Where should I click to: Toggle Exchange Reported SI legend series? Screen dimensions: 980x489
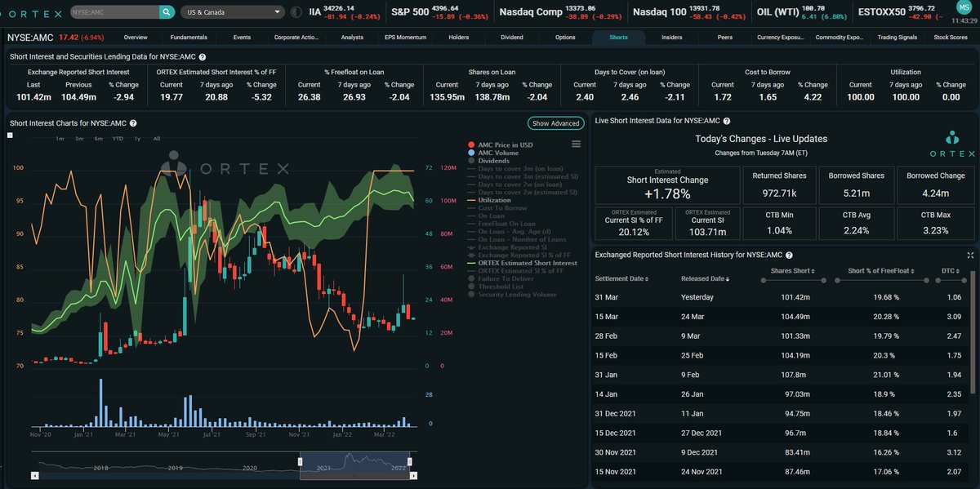(x=506, y=247)
